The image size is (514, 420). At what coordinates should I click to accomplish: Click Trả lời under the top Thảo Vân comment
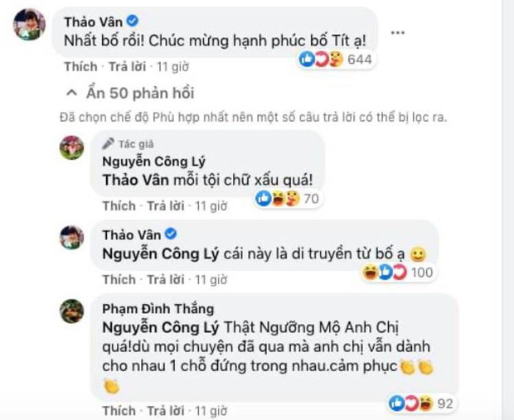pyautogui.click(x=127, y=66)
